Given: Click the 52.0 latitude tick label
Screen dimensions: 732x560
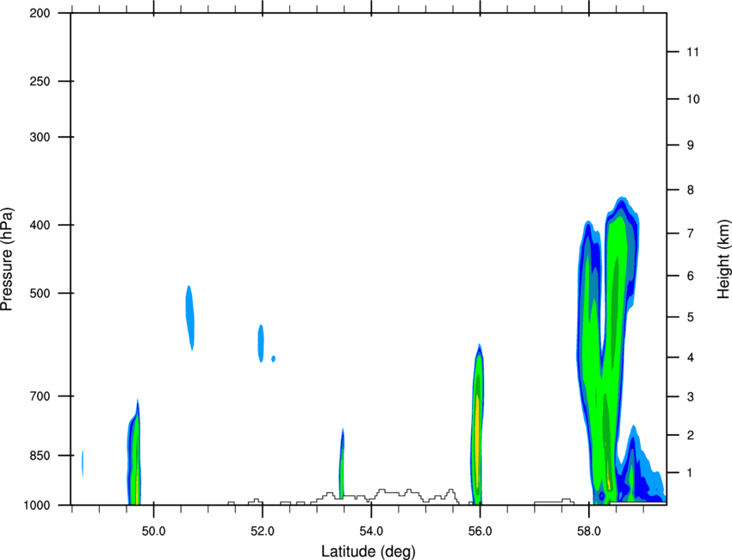Looking at the screenshot, I should point(263,532).
